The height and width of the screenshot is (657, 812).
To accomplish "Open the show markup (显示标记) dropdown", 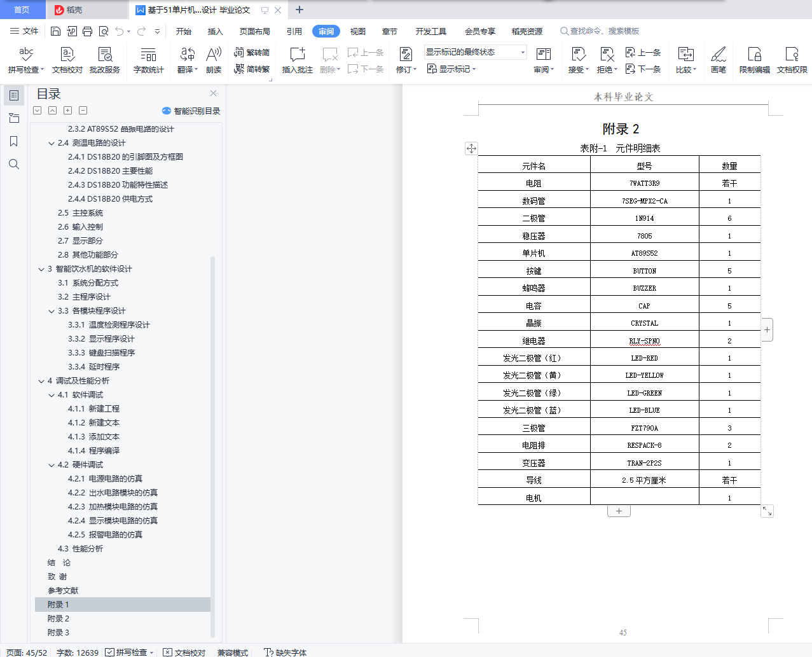I will pyautogui.click(x=451, y=69).
